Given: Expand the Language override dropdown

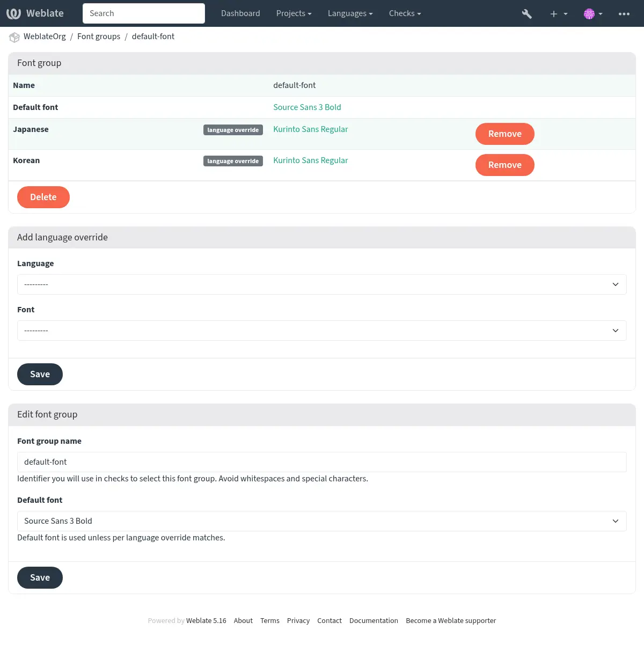Looking at the screenshot, I should tap(321, 284).
